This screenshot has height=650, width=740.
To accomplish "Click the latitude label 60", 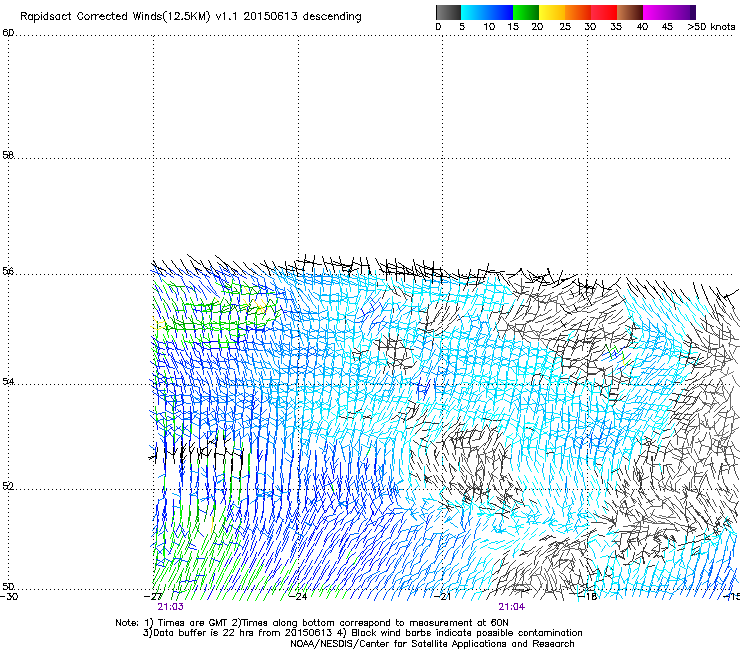I will click(x=8, y=33).
